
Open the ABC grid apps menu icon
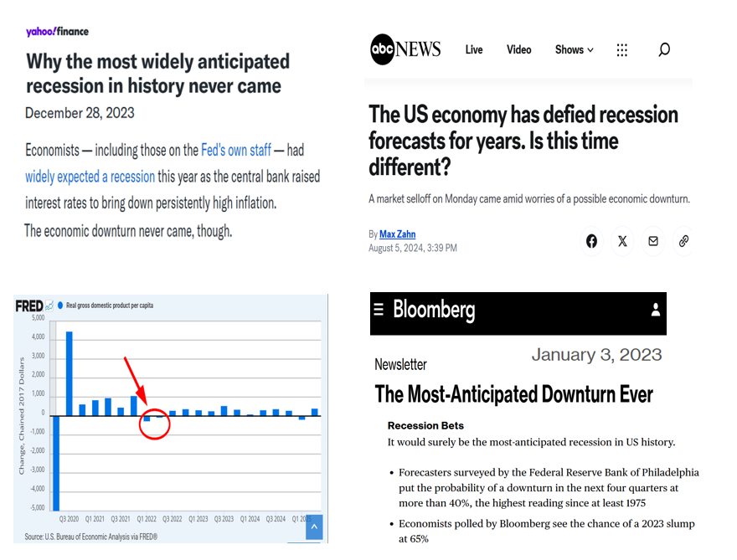click(622, 50)
